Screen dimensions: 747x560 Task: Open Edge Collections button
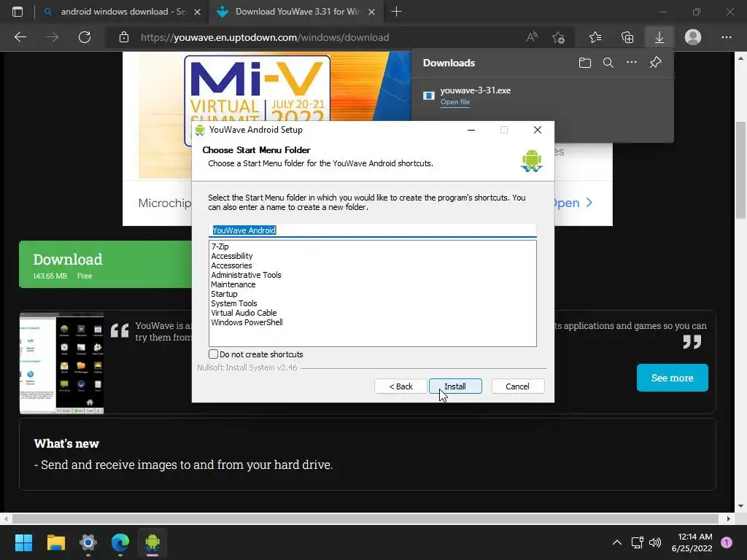627,37
